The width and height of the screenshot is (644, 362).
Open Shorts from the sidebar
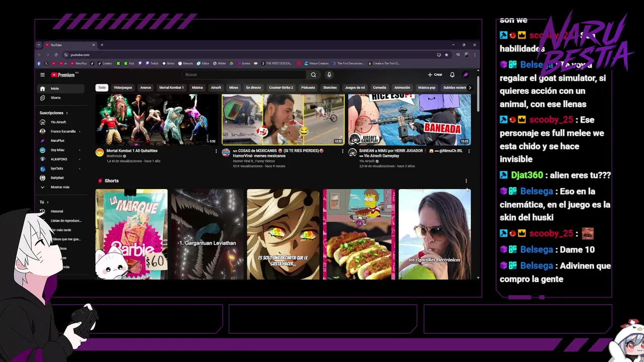click(x=61, y=98)
